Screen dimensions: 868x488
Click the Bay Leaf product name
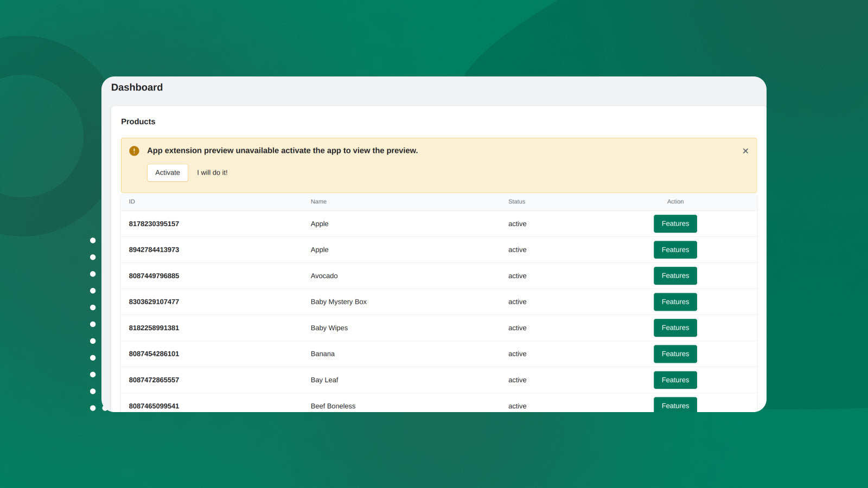pos(324,380)
